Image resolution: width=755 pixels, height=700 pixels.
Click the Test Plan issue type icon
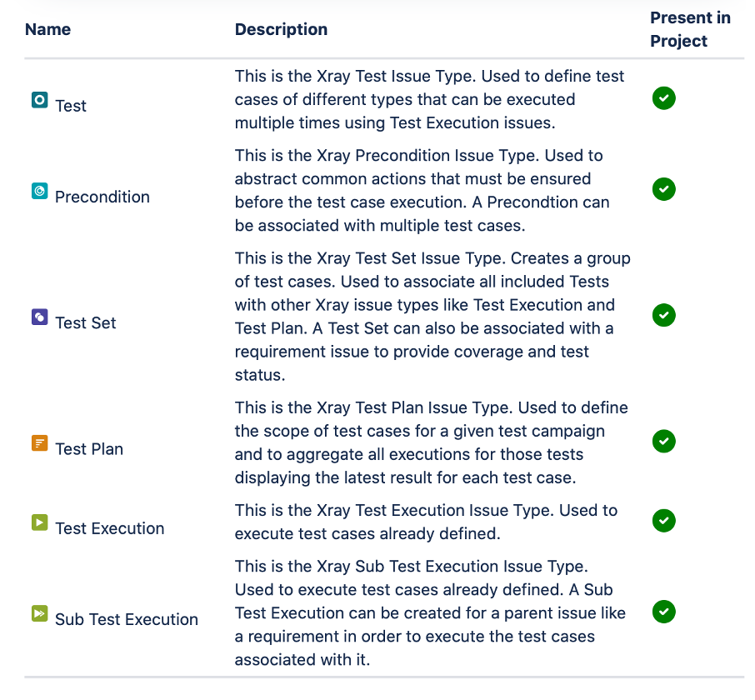[x=39, y=443]
